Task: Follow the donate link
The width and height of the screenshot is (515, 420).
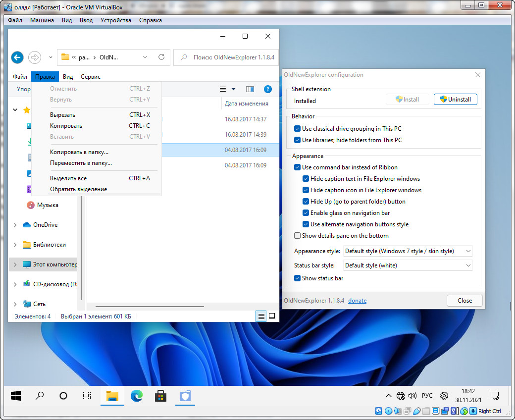Action: (x=358, y=301)
